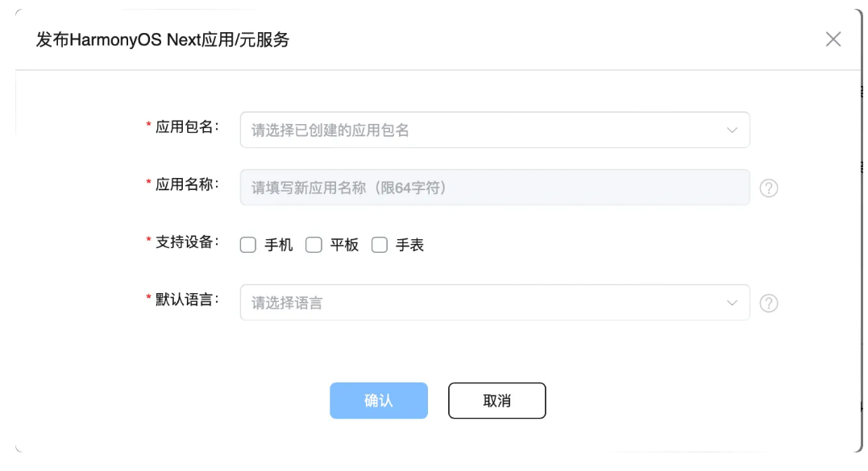The height and width of the screenshot is (471, 868).
Task: Enable the 手机 device checkbox
Action: [248, 246]
